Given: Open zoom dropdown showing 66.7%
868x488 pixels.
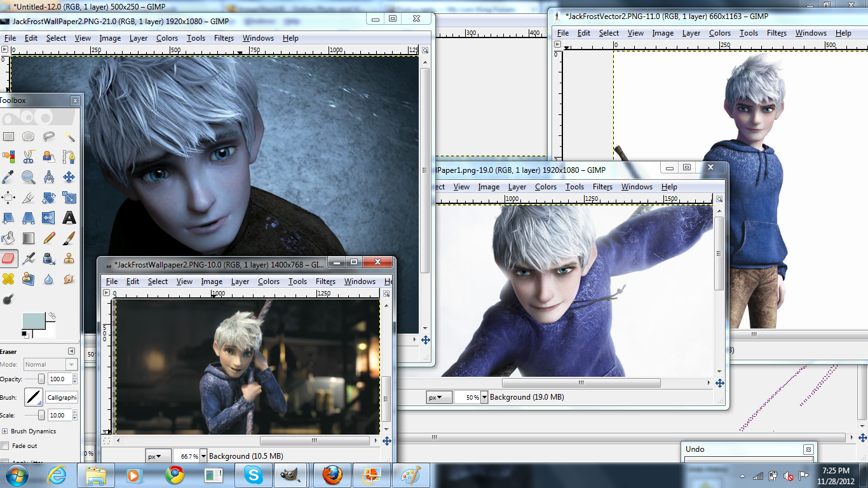Looking at the screenshot, I should [x=202, y=456].
